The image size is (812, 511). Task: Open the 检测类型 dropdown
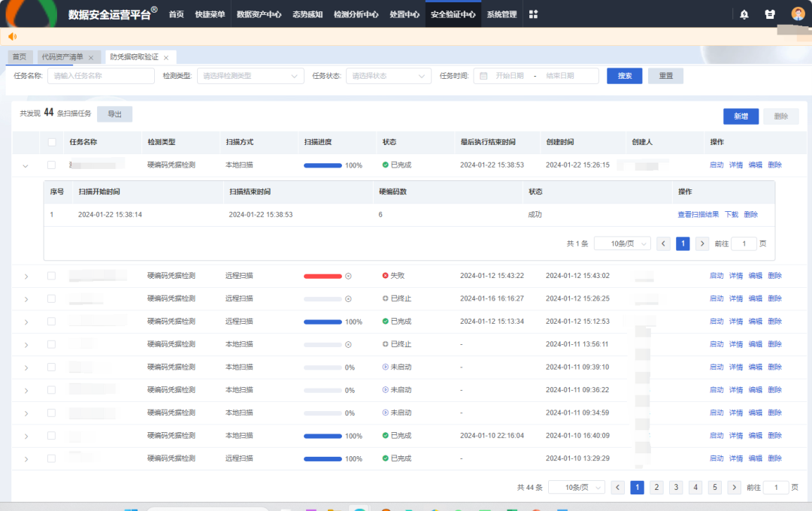[250, 76]
